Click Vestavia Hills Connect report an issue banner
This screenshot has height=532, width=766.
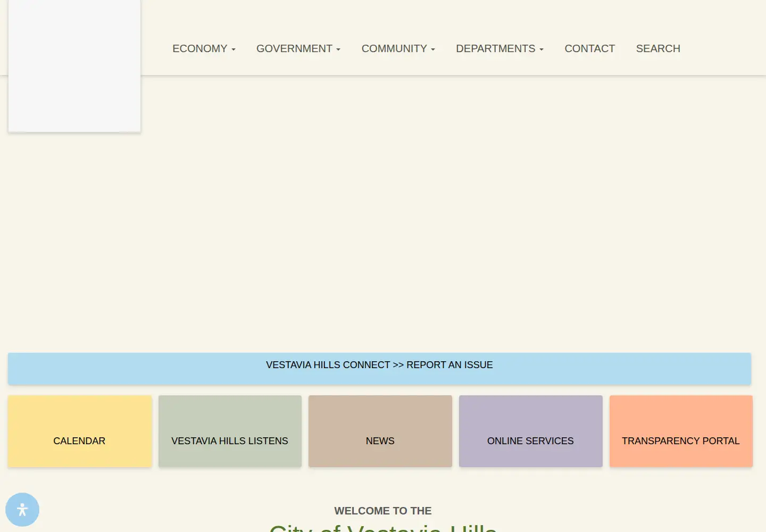pos(379,369)
